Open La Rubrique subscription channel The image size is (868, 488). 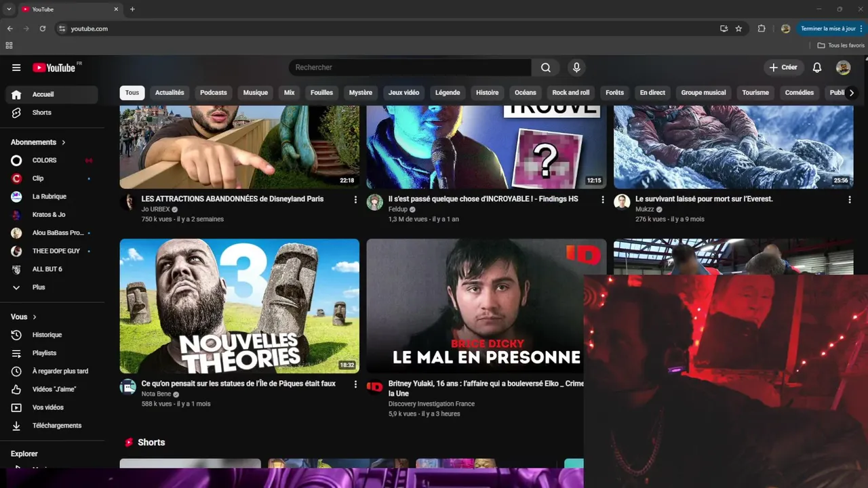point(52,197)
